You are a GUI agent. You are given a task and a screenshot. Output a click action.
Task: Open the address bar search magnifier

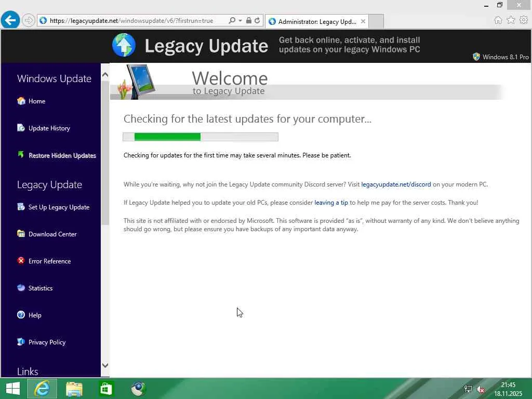[232, 20]
